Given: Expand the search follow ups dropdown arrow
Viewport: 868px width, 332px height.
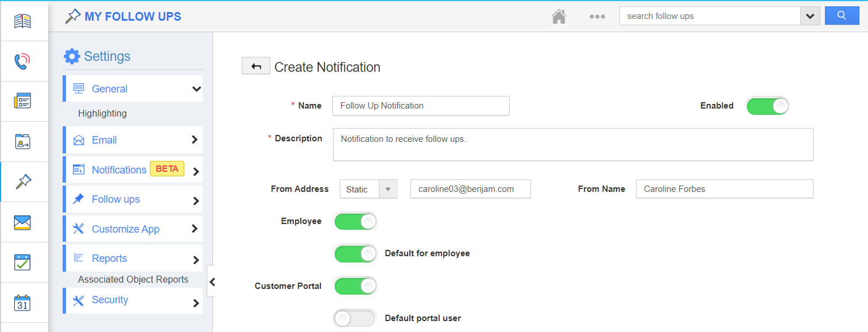Looking at the screenshot, I should 809,16.
